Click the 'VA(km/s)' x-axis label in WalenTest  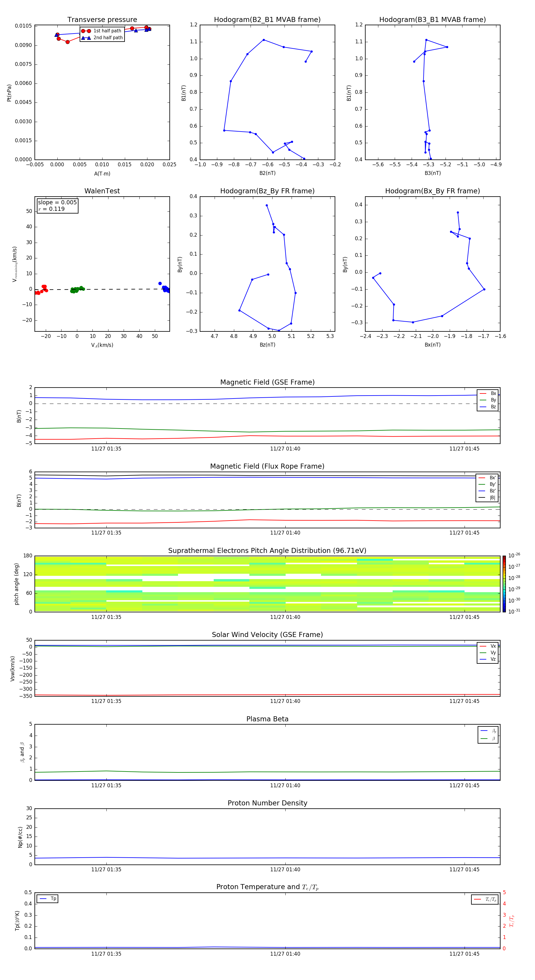click(102, 345)
